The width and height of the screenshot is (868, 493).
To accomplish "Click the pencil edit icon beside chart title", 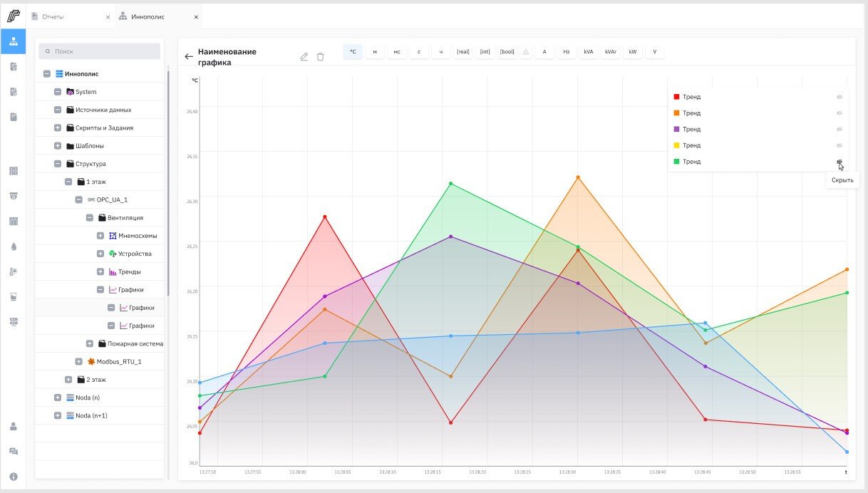I will 304,57.
